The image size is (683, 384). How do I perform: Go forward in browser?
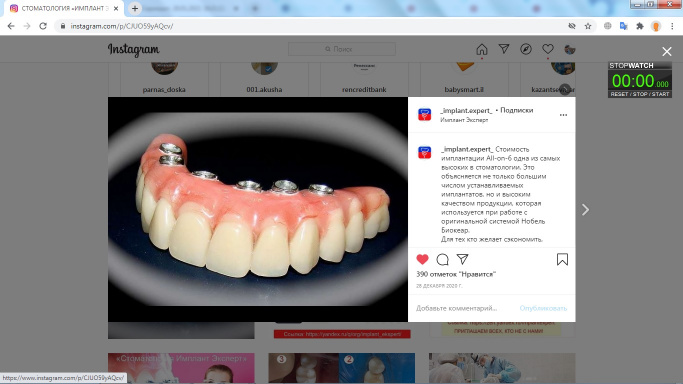[27, 26]
